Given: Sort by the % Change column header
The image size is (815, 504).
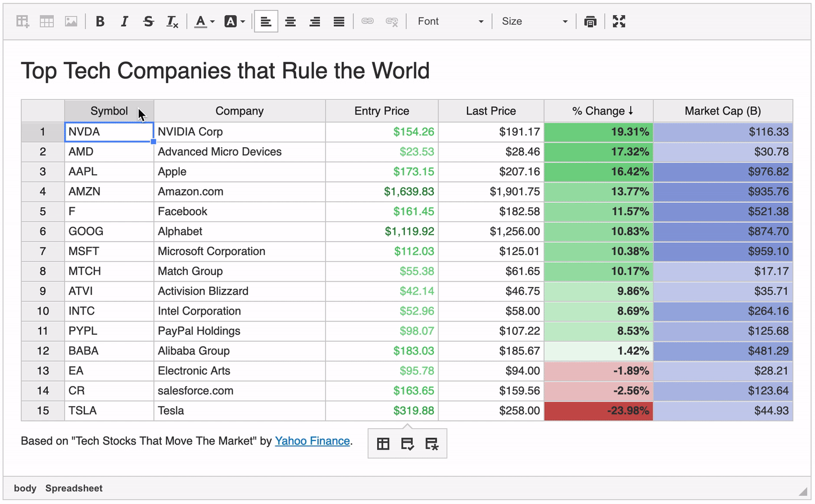Looking at the screenshot, I should pyautogui.click(x=599, y=111).
